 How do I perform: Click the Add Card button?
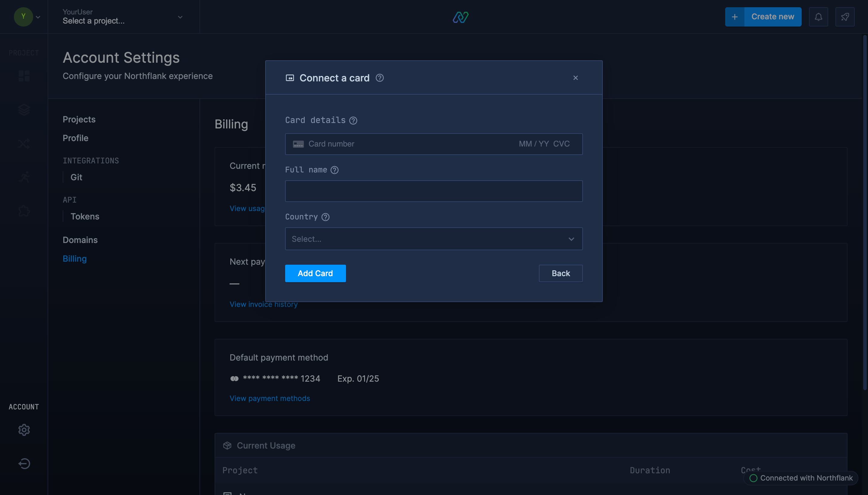pos(315,273)
